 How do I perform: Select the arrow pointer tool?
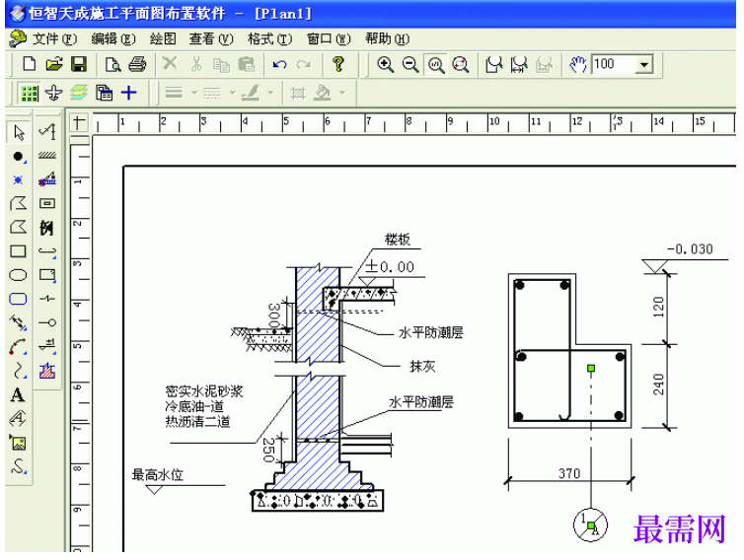point(19,132)
